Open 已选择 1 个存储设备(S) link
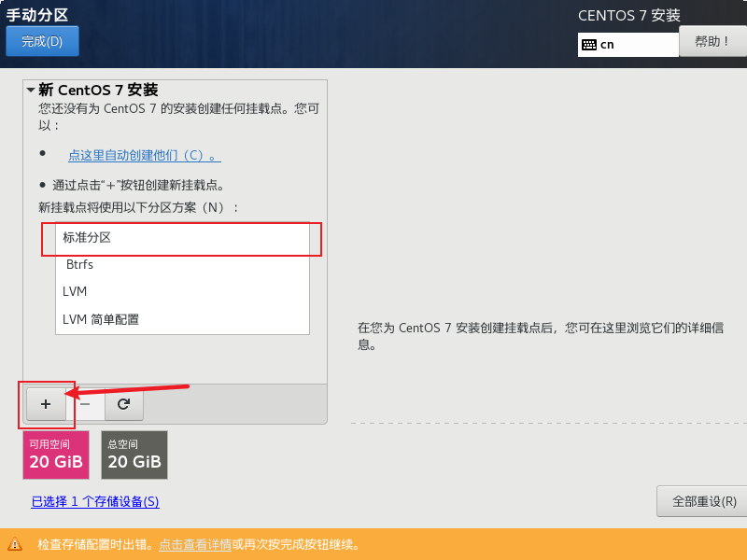747x560 pixels. coord(95,501)
